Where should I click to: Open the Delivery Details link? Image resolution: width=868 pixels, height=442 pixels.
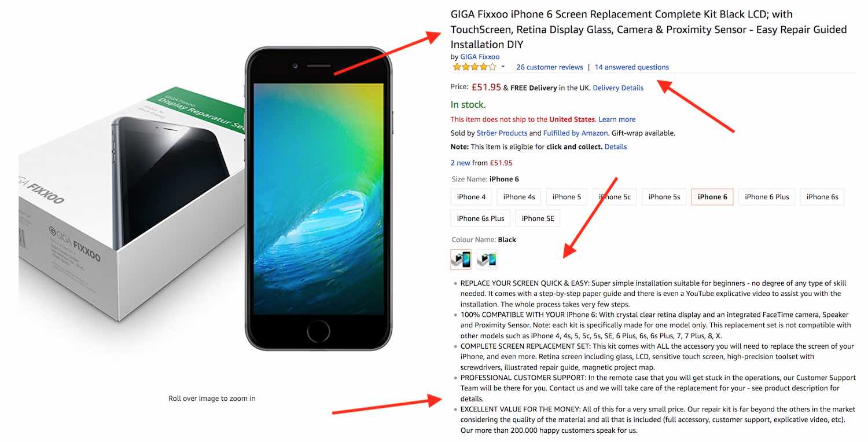pyautogui.click(x=618, y=88)
